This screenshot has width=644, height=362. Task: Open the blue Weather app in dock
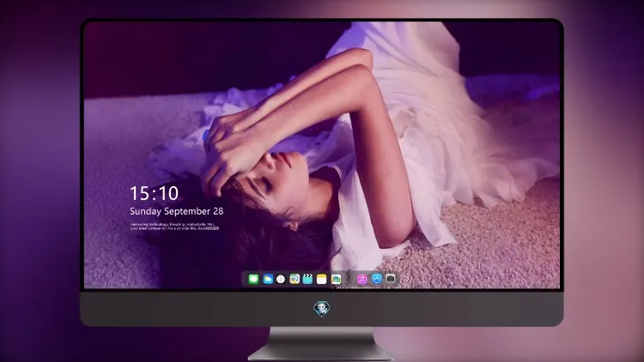(x=268, y=279)
